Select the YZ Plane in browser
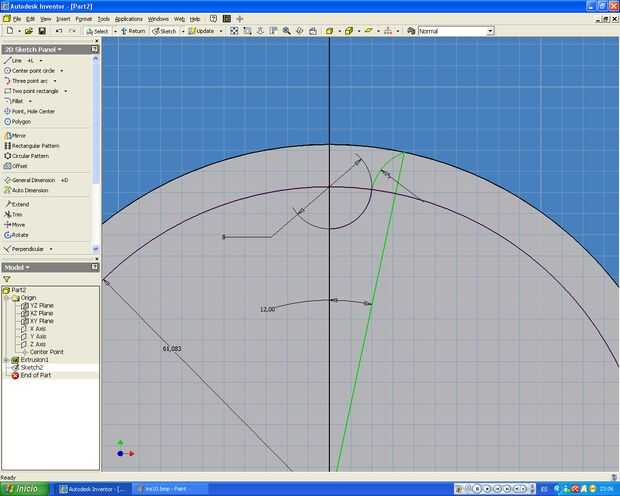Screen dimensions: 620x496 click(38, 305)
